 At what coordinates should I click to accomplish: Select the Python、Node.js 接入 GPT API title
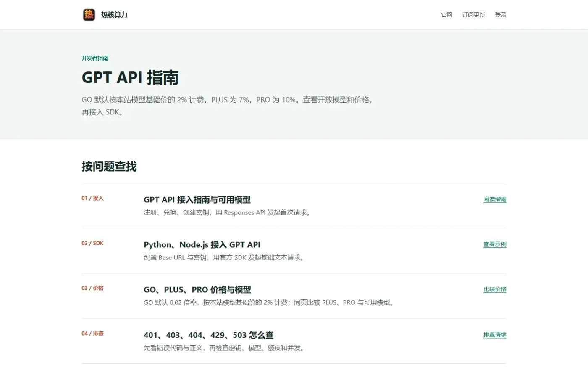click(x=202, y=245)
